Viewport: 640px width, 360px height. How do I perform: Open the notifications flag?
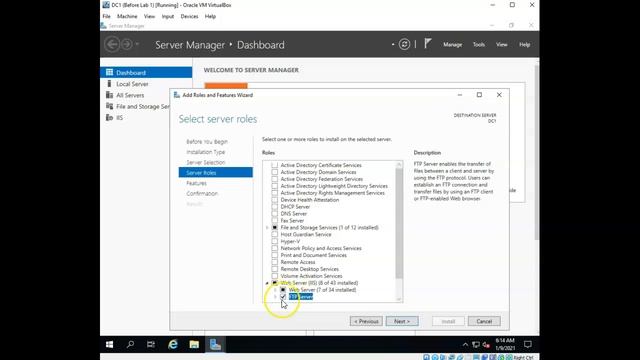[x=427, y=44]
